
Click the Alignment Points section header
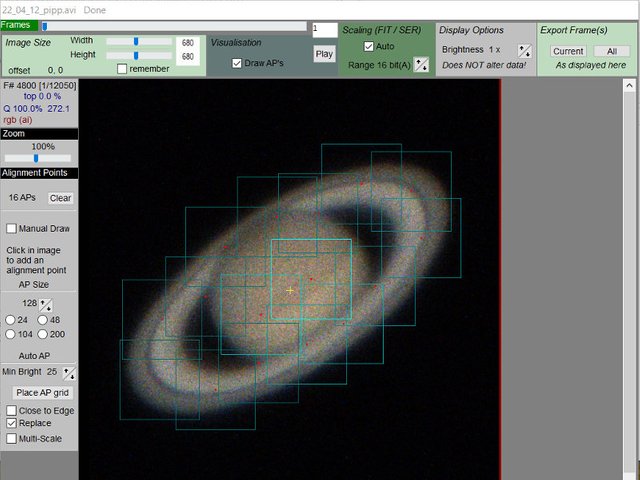[39, 173]
